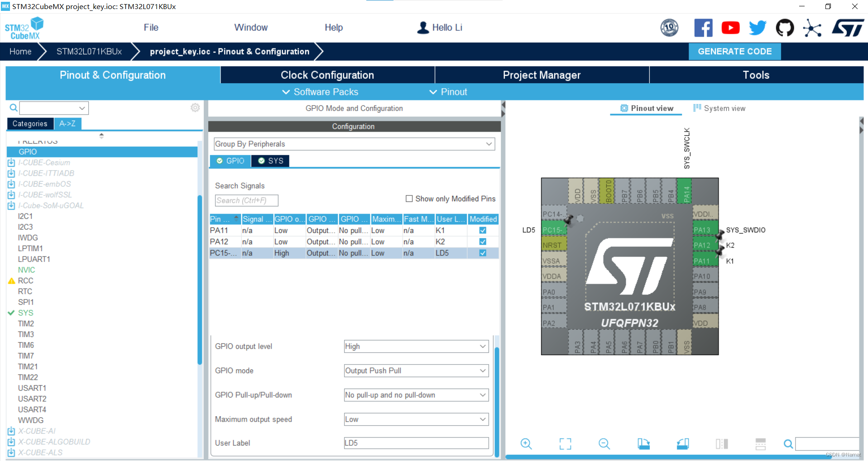Expand the Pinout dropdown menu
The width and height of the screenshot is (868, 461).
[x=448, y=92]
